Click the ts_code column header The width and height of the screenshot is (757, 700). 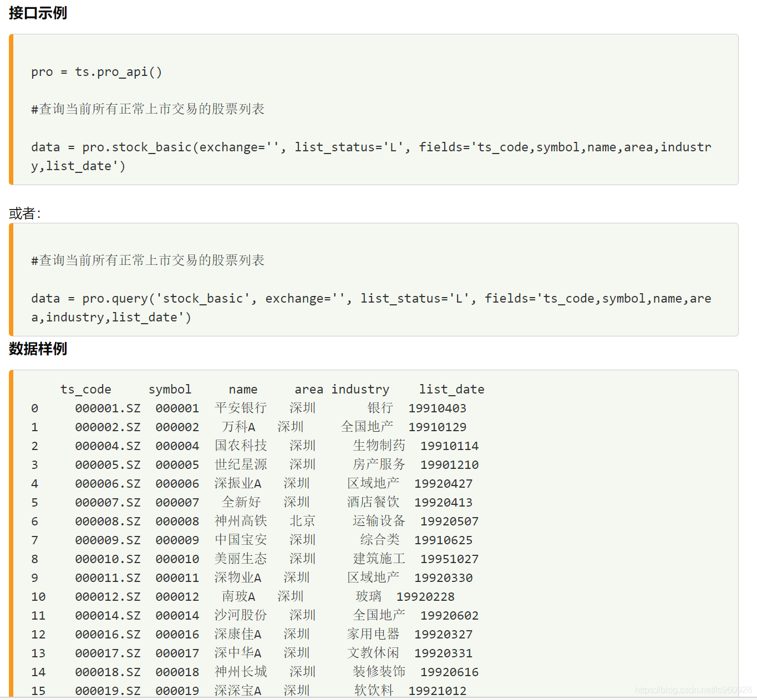86,390
